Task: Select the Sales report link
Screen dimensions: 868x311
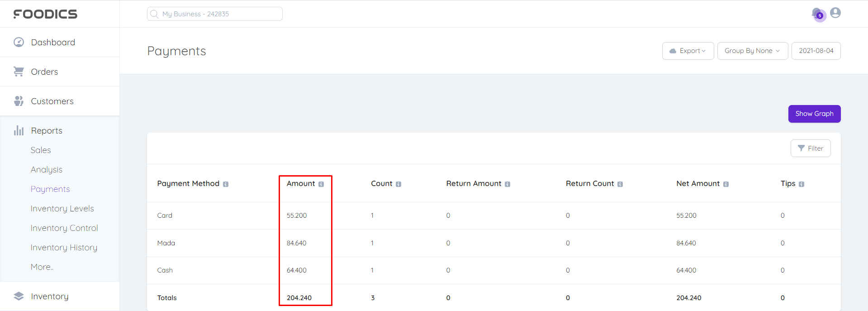Action: click(41, 150)
